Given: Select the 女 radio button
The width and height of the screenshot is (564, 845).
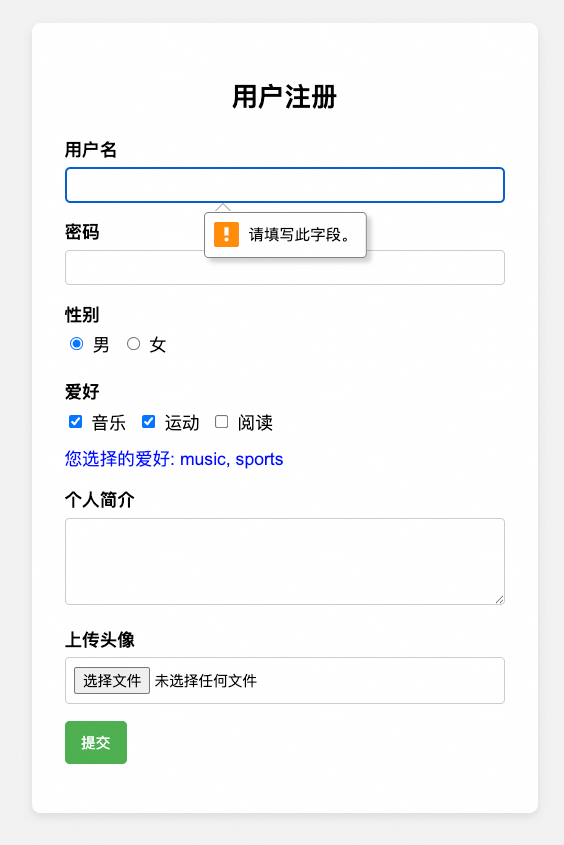Looking at the screenshot, I should click(133, 343).
